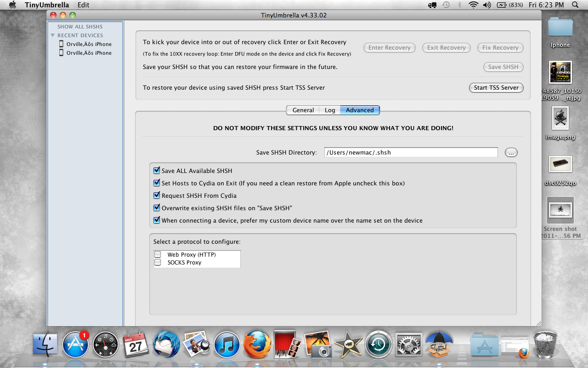588x368 pixels.
Task: Click the clock showing Fri 6:23 PM
Action: coord(546,5)
